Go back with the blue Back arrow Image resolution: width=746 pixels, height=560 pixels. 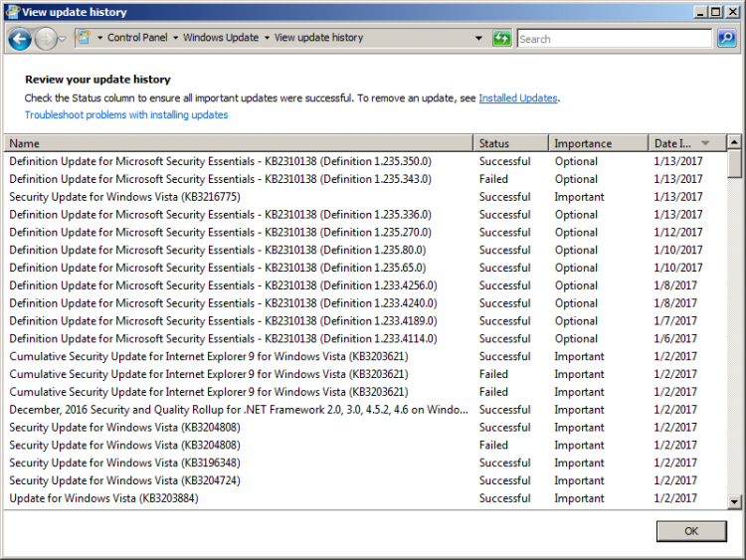click(20, 39)
